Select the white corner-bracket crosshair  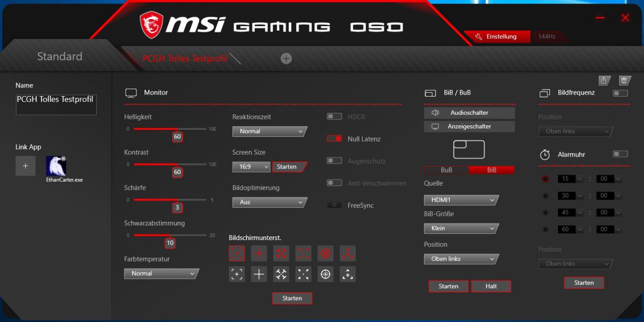(x=237, y=274)
